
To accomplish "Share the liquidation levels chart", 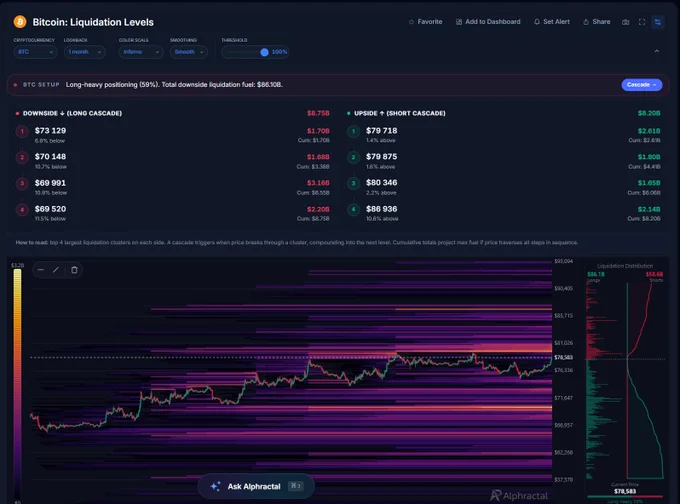I will tap(597, 22).
